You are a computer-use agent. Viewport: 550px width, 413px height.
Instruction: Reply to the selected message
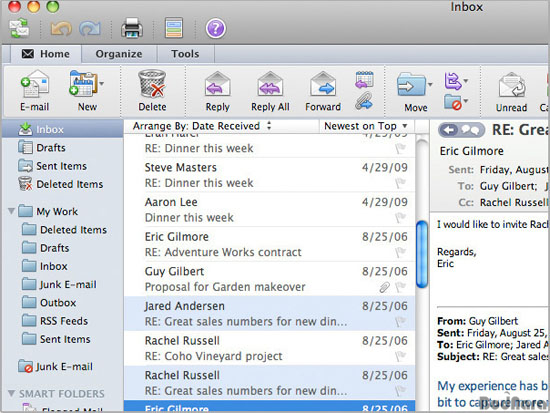[217, 91]
